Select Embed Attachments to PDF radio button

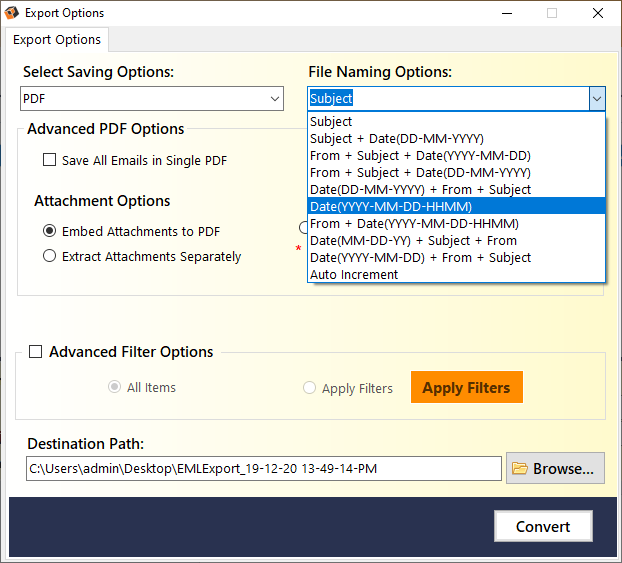50,231
